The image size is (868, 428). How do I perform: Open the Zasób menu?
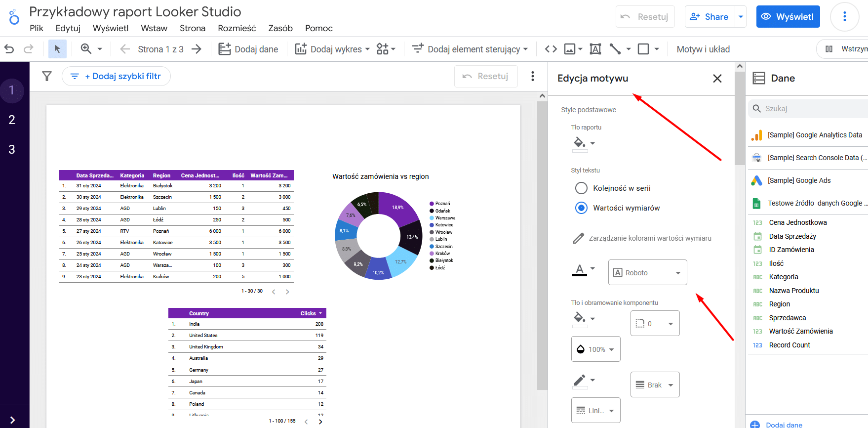tap(280, 28)
